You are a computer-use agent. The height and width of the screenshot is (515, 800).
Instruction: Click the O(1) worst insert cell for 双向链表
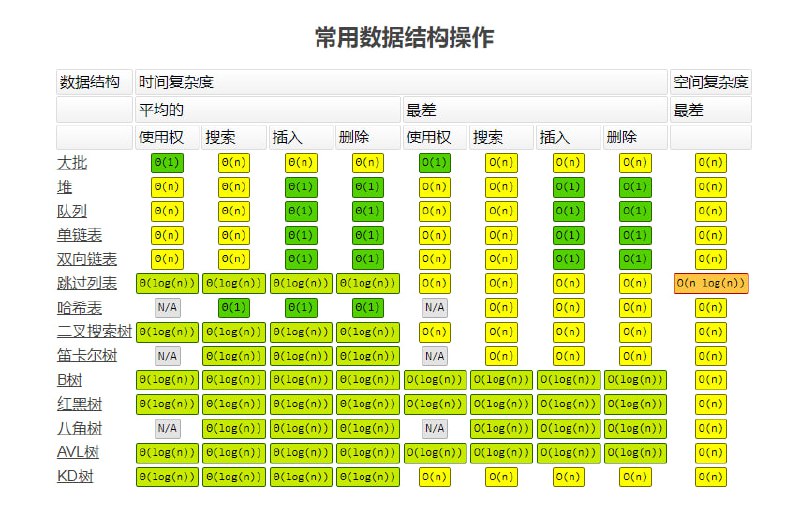pos(568,259)
